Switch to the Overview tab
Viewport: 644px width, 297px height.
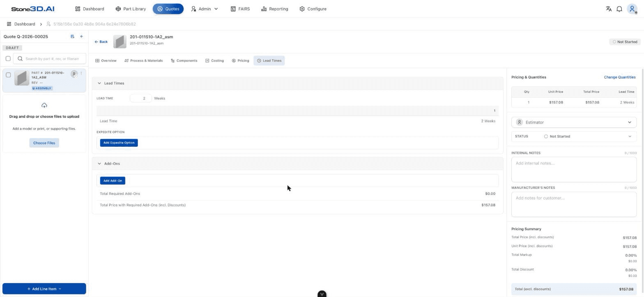(x=106, y=60)
